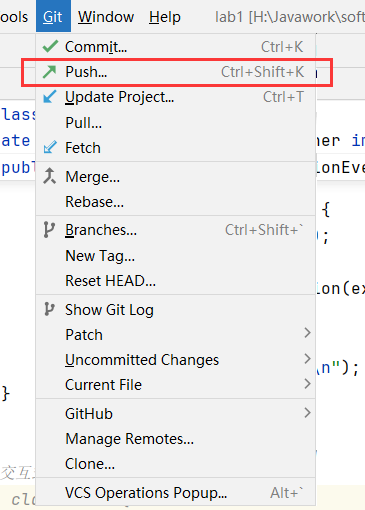Expand the Patch submenu arrow

coord(307,333)
